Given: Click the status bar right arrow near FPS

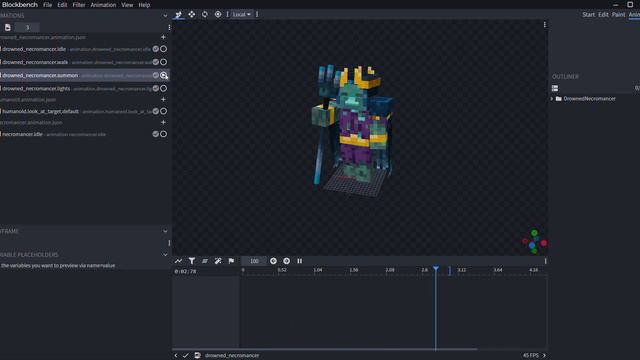Looking at the screenshot, I should pos(544,356).
